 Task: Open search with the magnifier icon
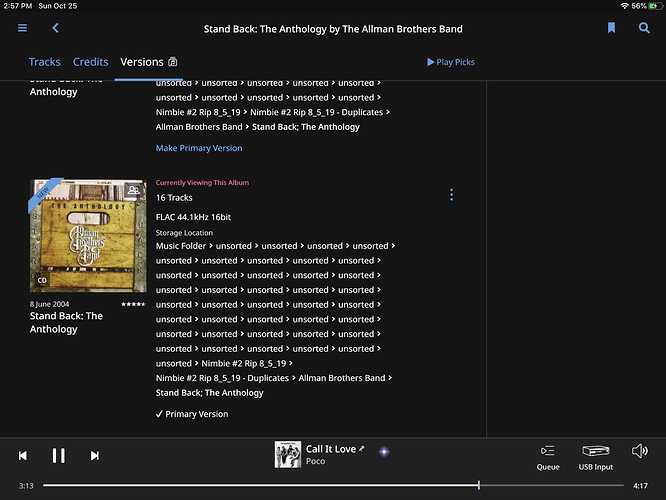[x=644, y=28]
